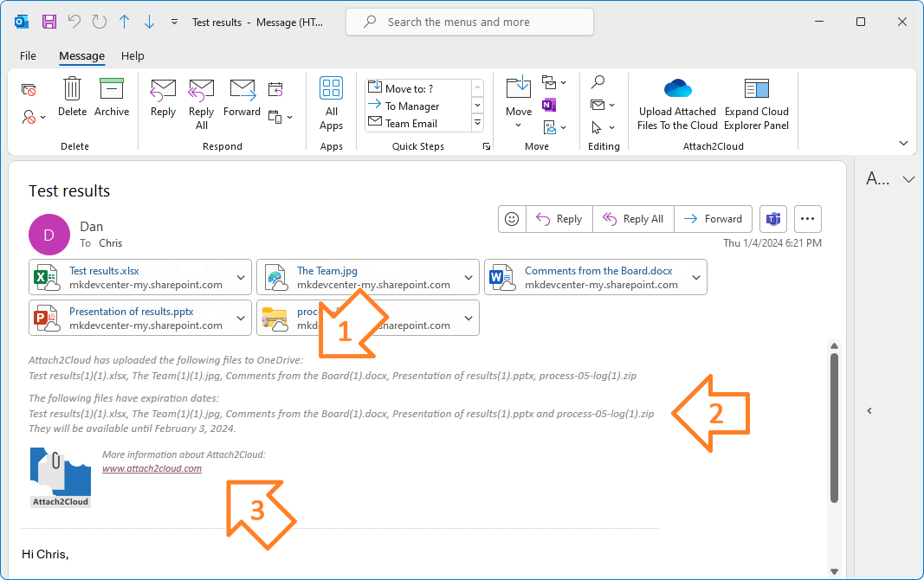The width and height of the screenshot is (924, 580).
Task: Open the Related messages dropdown
Action: 602,105
